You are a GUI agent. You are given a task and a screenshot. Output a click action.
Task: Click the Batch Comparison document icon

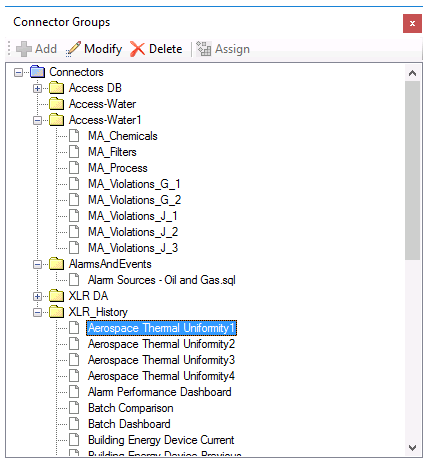click(74, 408)
